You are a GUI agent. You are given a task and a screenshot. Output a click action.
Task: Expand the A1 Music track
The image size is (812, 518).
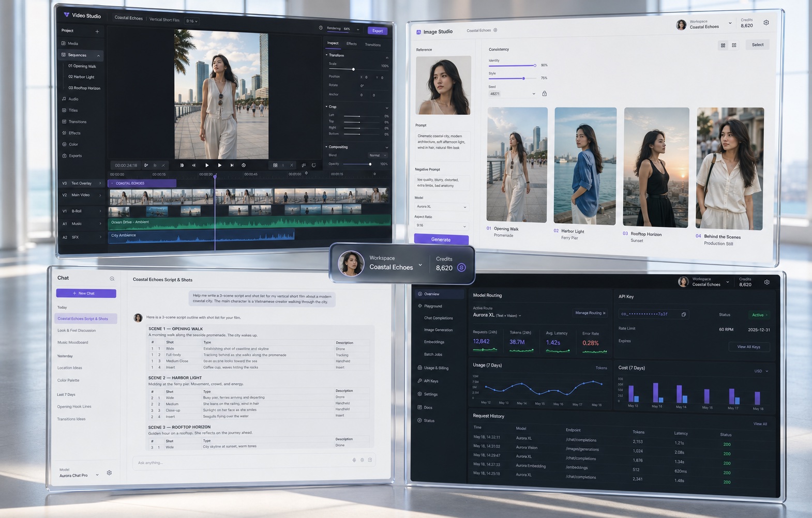[100, 224]
